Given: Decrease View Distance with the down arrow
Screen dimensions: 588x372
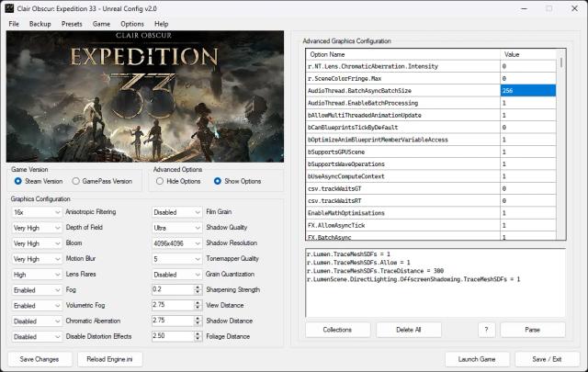Looking at the screenshot, I should [198, 308].
